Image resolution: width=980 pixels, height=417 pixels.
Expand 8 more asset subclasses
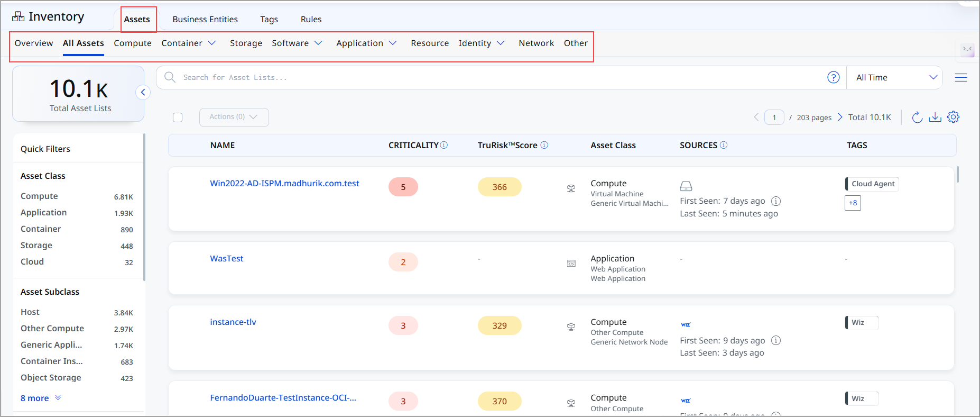41,398
